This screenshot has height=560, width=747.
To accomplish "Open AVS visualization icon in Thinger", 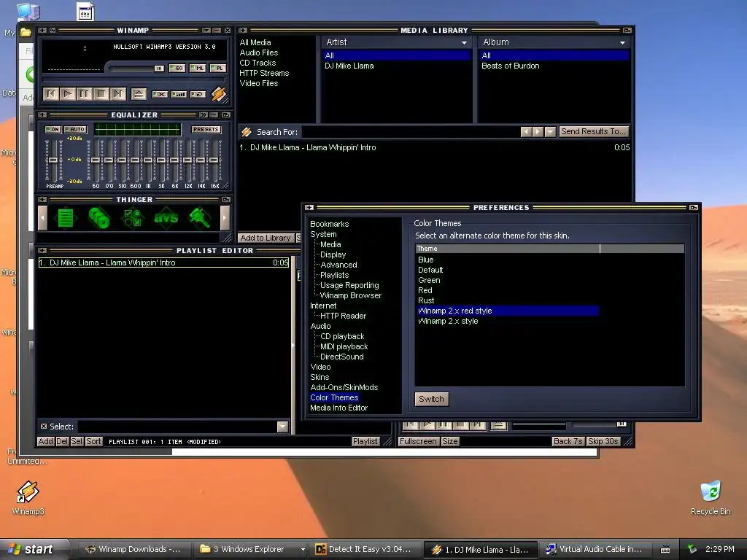I will (x=166, y=218).
